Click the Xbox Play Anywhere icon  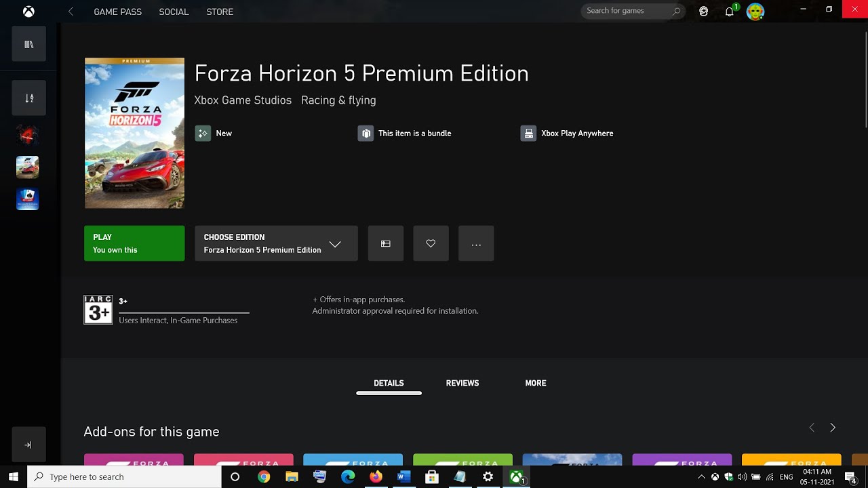[528, 134]
